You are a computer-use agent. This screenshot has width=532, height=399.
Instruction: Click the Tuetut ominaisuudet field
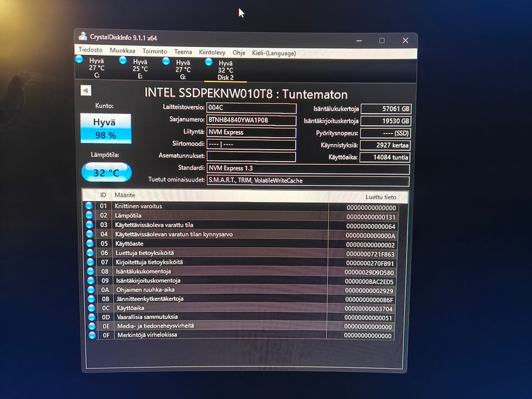[308, 181]
